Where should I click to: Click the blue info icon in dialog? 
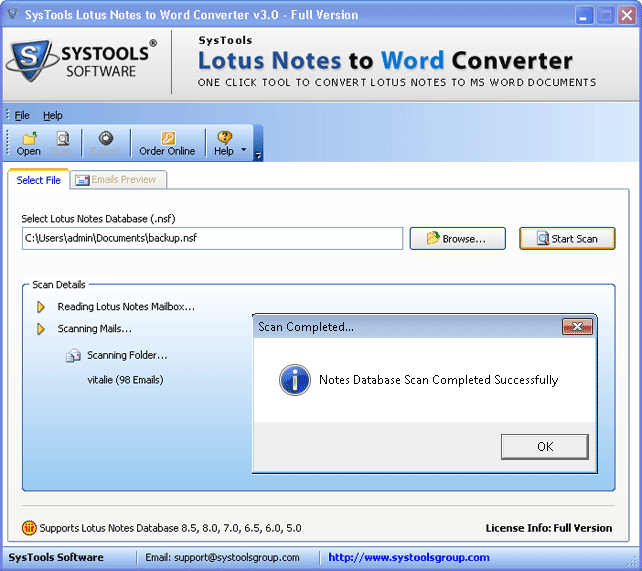click(295, 380)
